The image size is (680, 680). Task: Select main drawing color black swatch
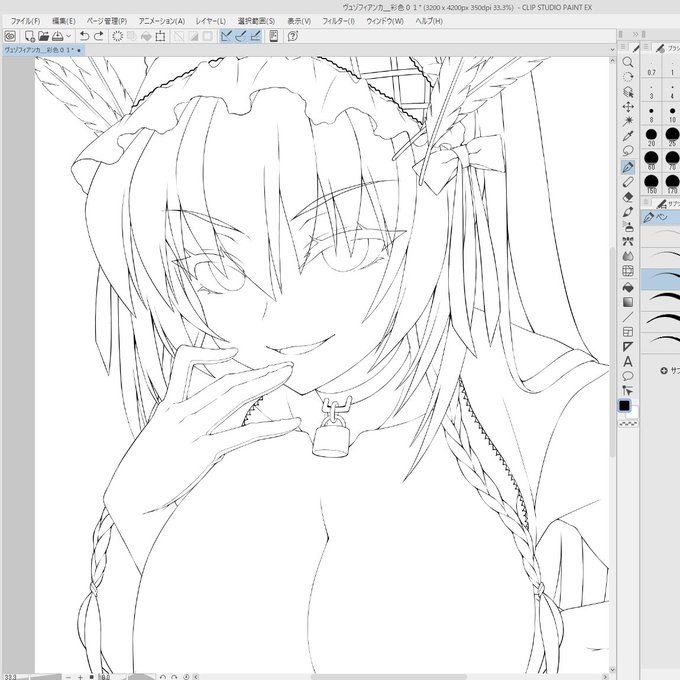pos(624,406)
